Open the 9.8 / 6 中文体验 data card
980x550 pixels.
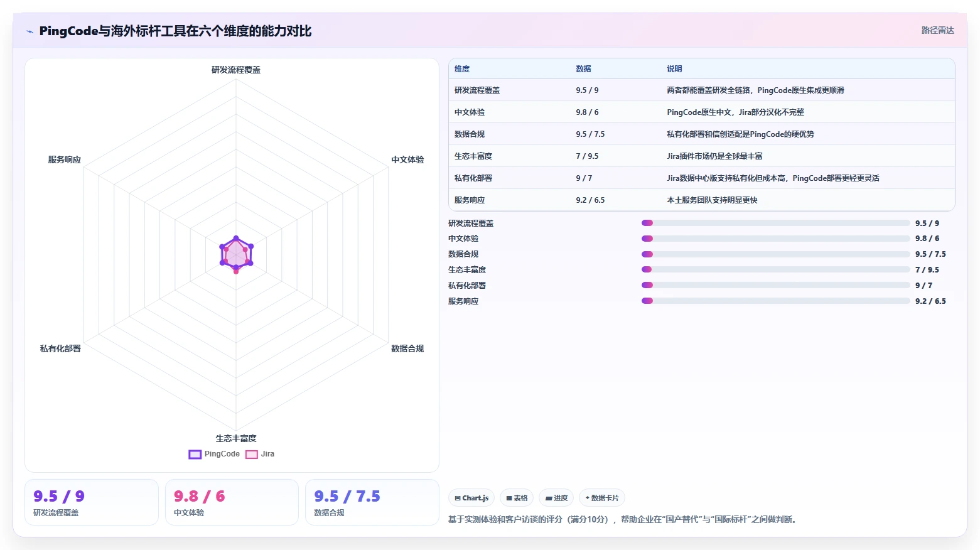(x=232, y=502)
